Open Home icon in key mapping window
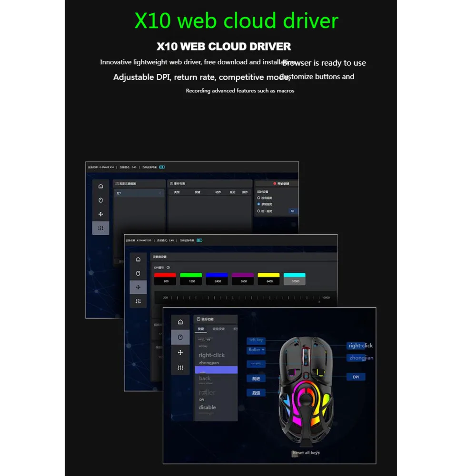Viewport: 476px width, 476px height. point(180,322)
